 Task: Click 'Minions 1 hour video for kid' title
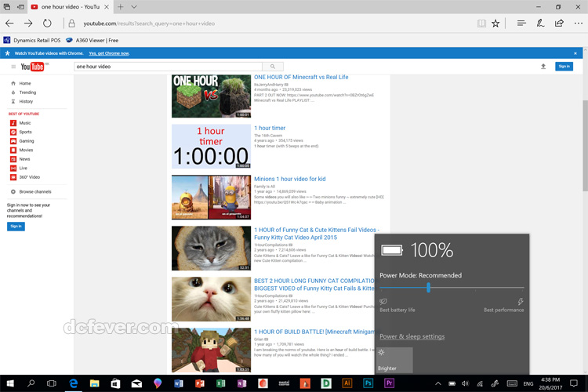[x=290, y=179]
